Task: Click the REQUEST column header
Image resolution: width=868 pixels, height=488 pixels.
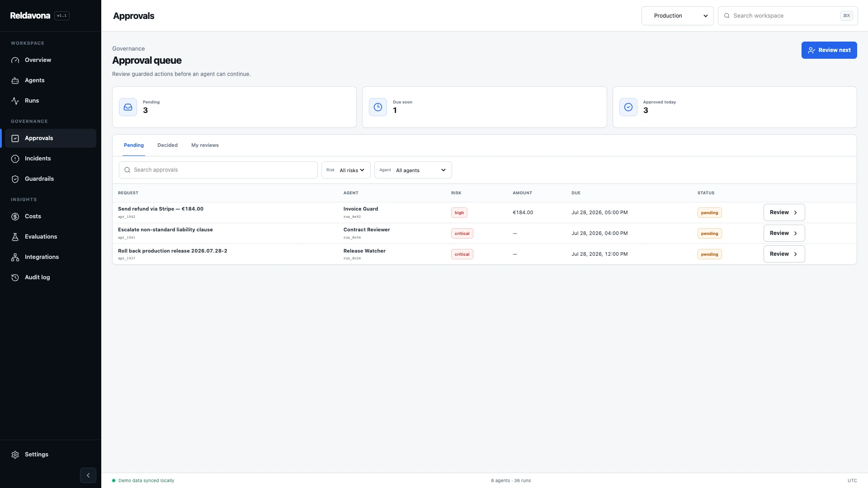Action: point(128,193)
